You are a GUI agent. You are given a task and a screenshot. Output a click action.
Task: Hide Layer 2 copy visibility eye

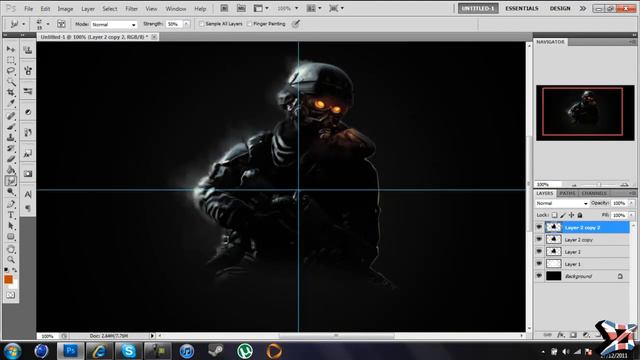(x=539, y=240)
